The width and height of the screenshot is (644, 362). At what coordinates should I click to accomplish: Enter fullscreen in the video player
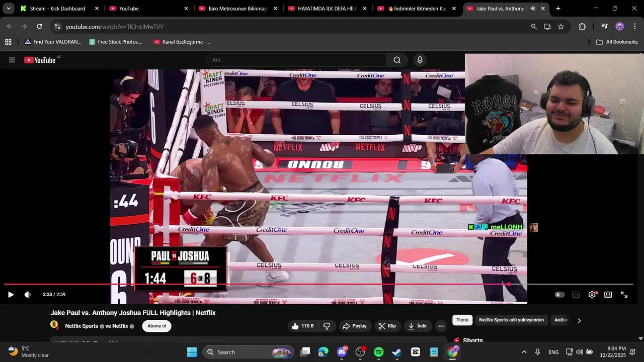coord(624,295)
